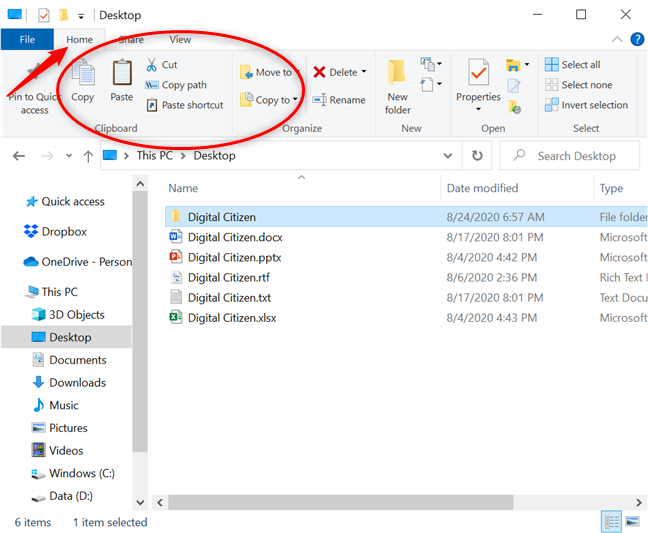Switch to Details view icon in status bar

coord(612,522)
